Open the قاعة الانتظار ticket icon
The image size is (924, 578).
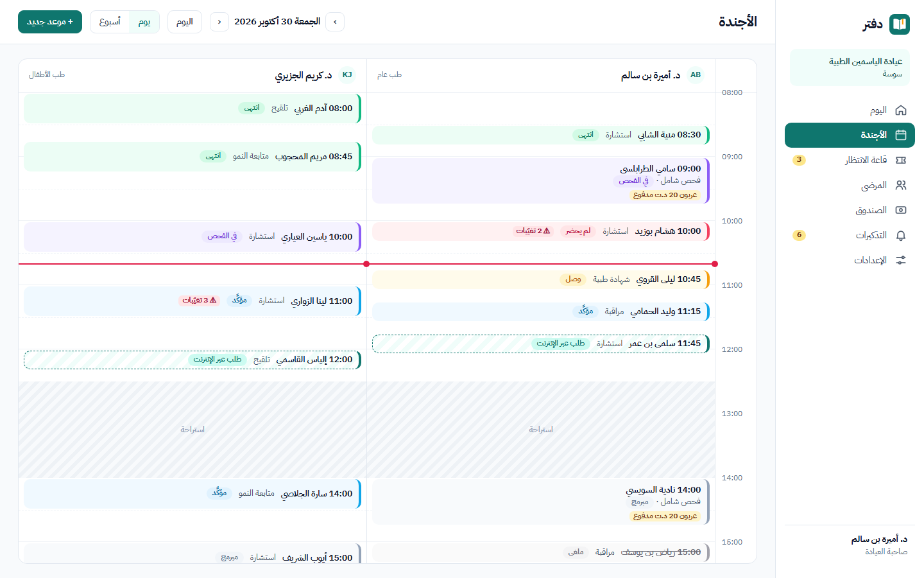click(x=901, y=161)
